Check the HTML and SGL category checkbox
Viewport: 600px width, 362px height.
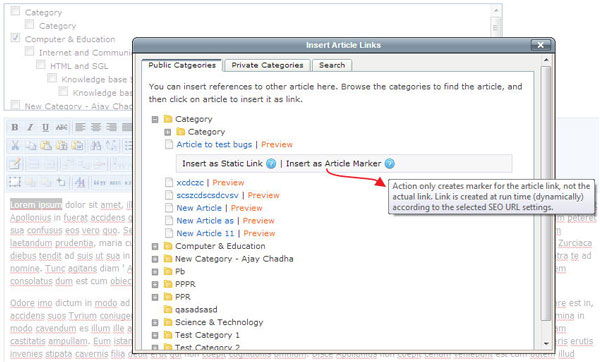(x=41, y=65)
